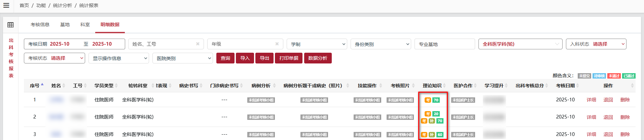Open the 医院类别 dropdown
Screen dimensions: 644x140
[x=183, y=58]
